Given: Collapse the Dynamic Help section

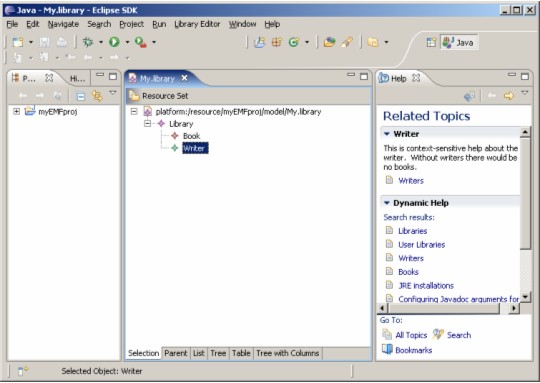Looking at the screenshot, I should 386,203.
